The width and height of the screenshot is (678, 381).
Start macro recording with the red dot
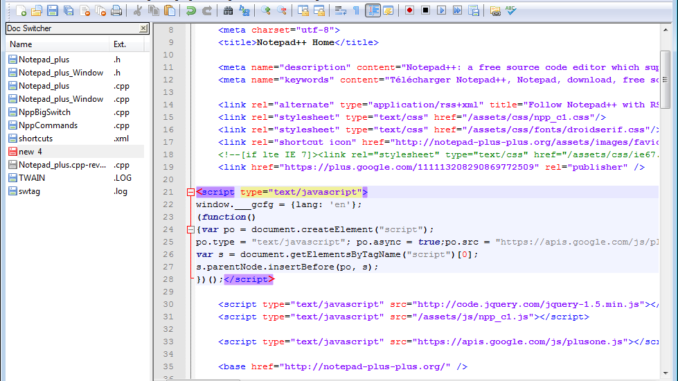pyautogui.click(x=409, y=10)
